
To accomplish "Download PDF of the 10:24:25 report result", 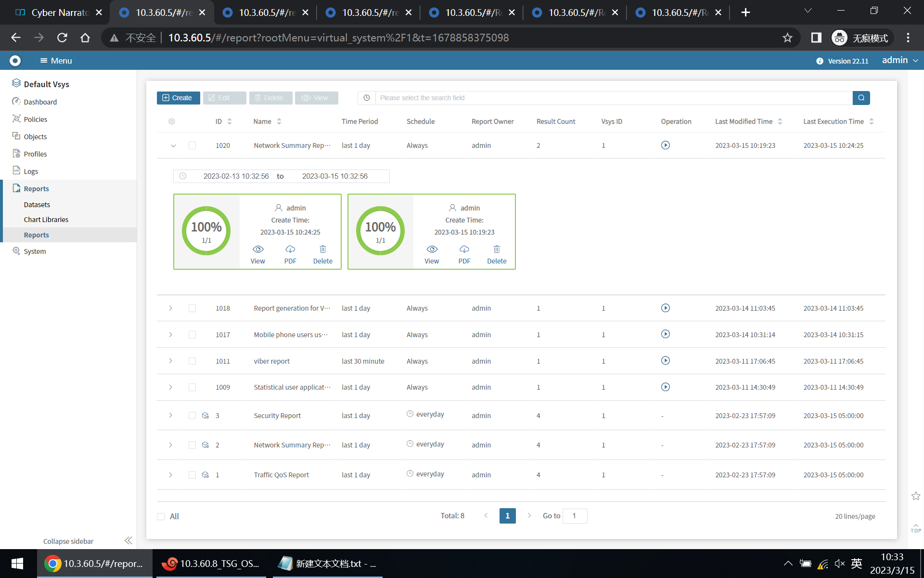I will tap(290, 254).
